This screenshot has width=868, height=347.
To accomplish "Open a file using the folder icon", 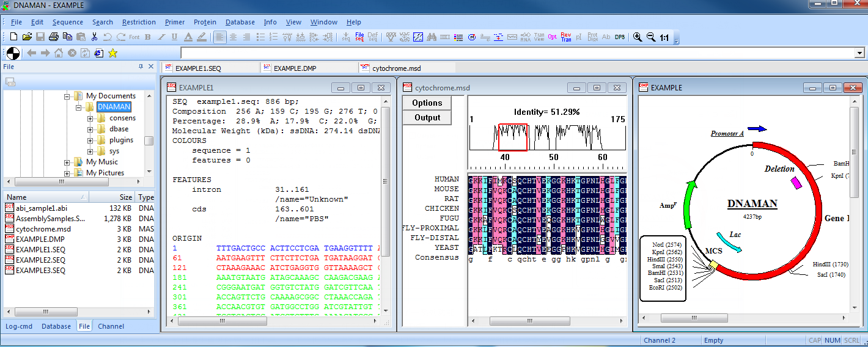I will (x=27, y=37).
